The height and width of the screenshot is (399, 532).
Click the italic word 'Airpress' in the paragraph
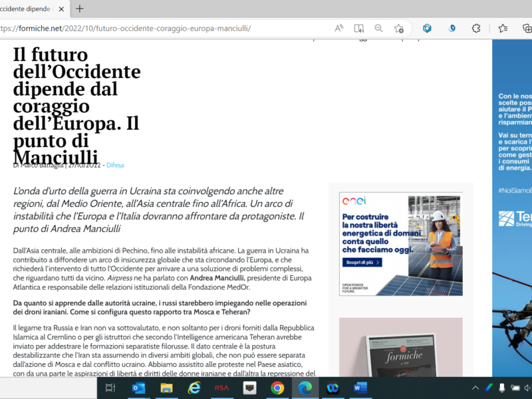120,278
